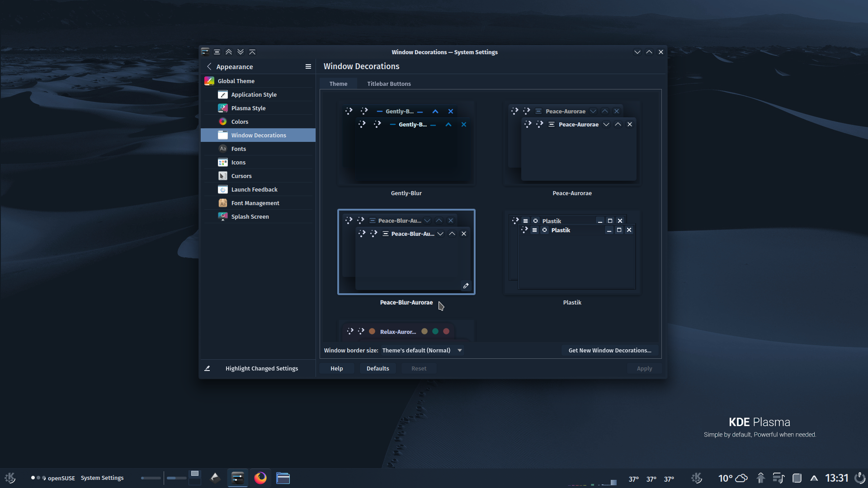The width and height of the screenshot is (868, 488).
Task: Expand hidden system tray icons arrow
Action: [x=814, y=478]
